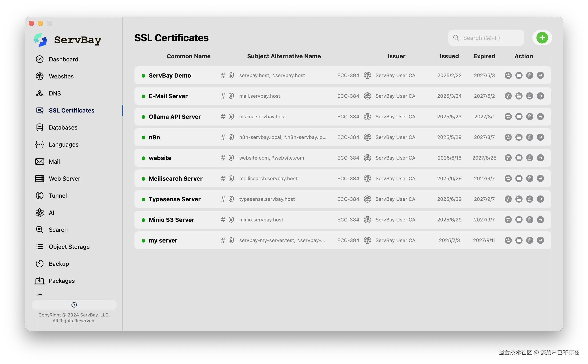Renew the ServBay Demo certificate
The height and width of the screenshot is (364, 588).
(x=508, y=75)
